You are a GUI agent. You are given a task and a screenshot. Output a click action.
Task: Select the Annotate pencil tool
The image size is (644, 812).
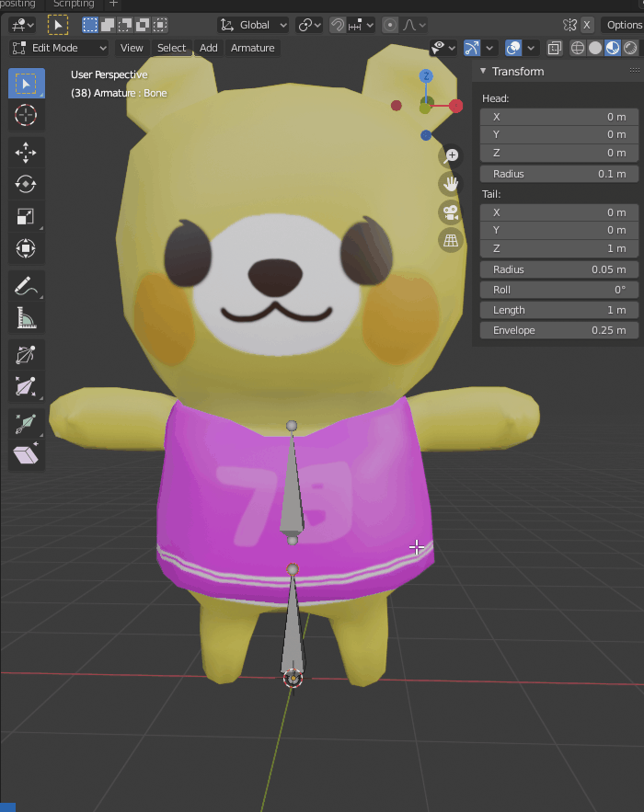26,285
